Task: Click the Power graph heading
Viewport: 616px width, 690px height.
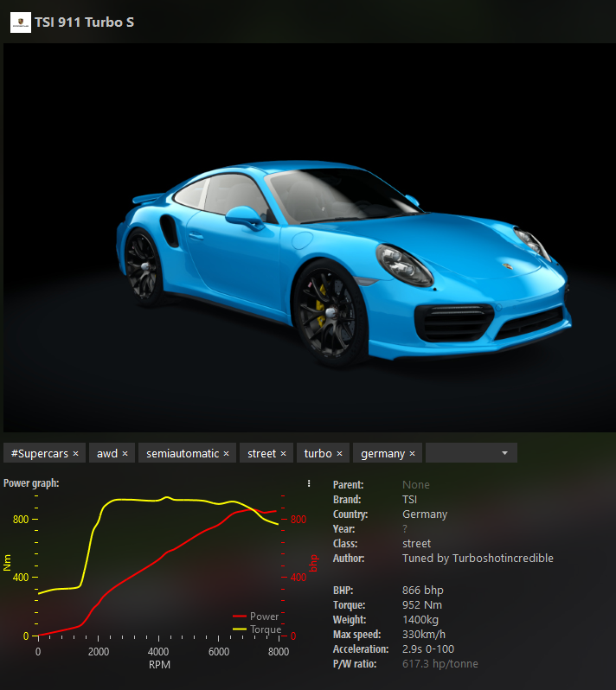Action: click(x=31, y=483)
